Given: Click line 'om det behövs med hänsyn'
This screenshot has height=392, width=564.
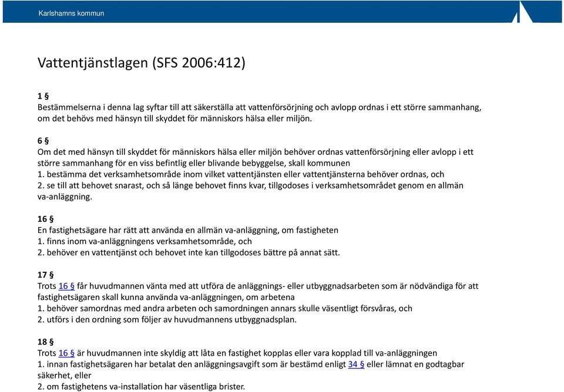Looking at the screenshot, I should point(175,118).
